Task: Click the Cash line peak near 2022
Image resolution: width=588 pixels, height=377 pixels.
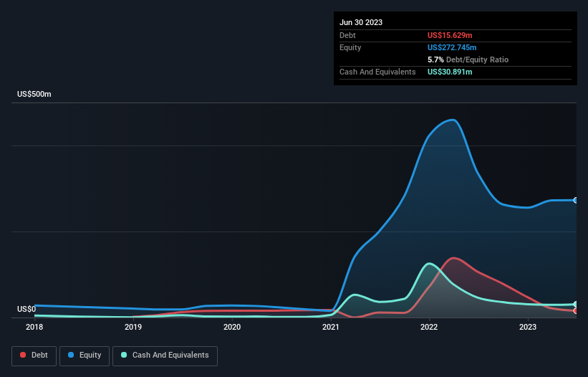Action: 429,264
